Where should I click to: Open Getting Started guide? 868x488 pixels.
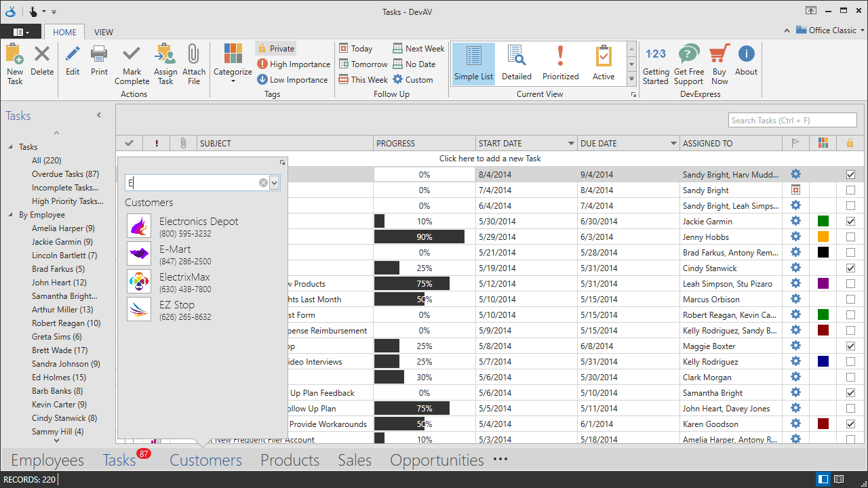[x=656, y=54]
